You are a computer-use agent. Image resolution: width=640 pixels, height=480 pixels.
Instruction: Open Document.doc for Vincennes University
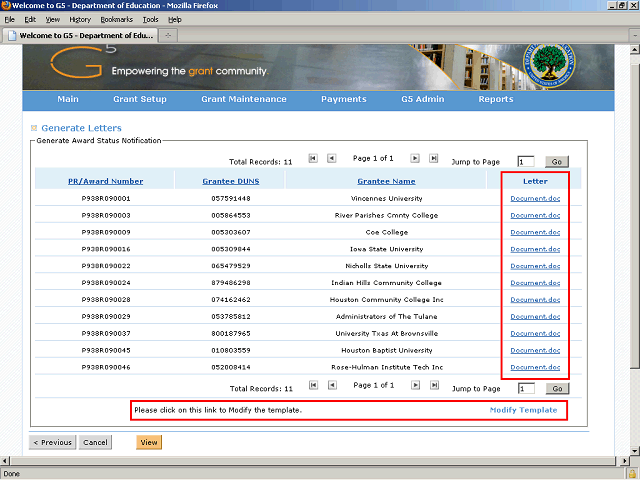[535, 198]
